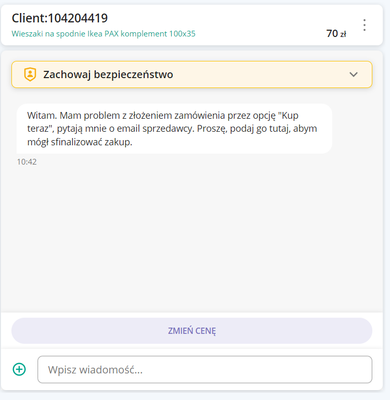Click the 70 zł price label

[336, 34]
